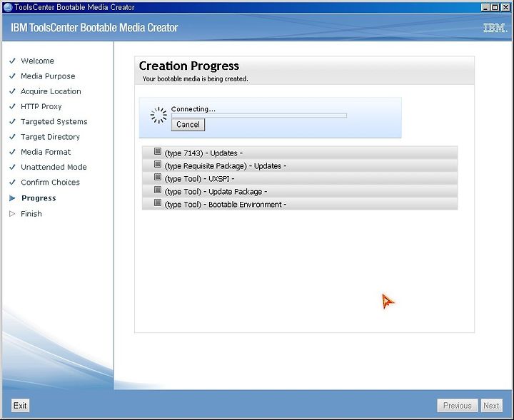The height and width of the screenshot is (420, 514).
Task: Click the checkmark beside Targeted Systems
Action: click(x=12, y=121)
